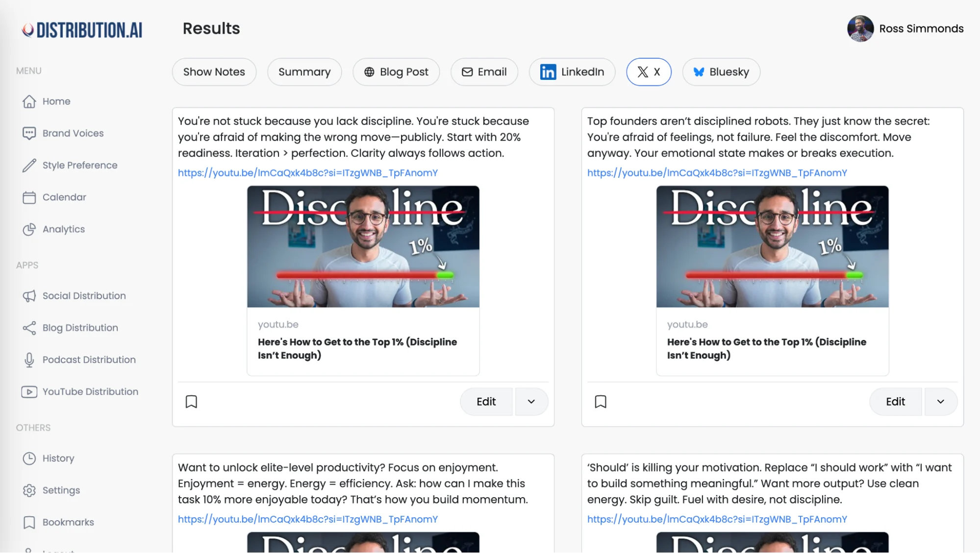Click the Blog Distribution share icon

[29, 328]
